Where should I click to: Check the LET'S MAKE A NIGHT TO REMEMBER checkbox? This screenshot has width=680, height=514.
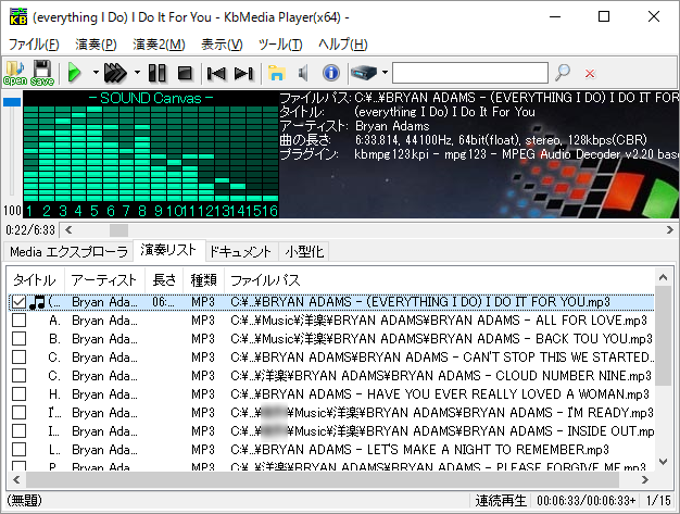(x=19, y=449)
